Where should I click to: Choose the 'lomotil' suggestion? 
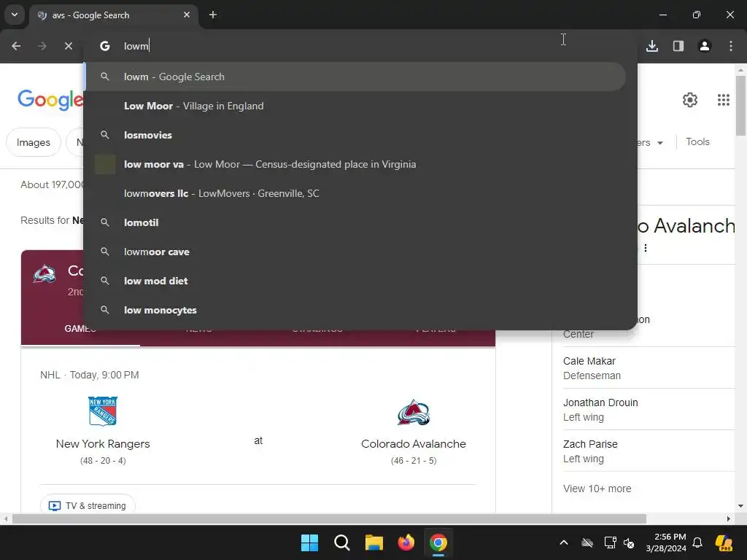[x=355, y=222]
